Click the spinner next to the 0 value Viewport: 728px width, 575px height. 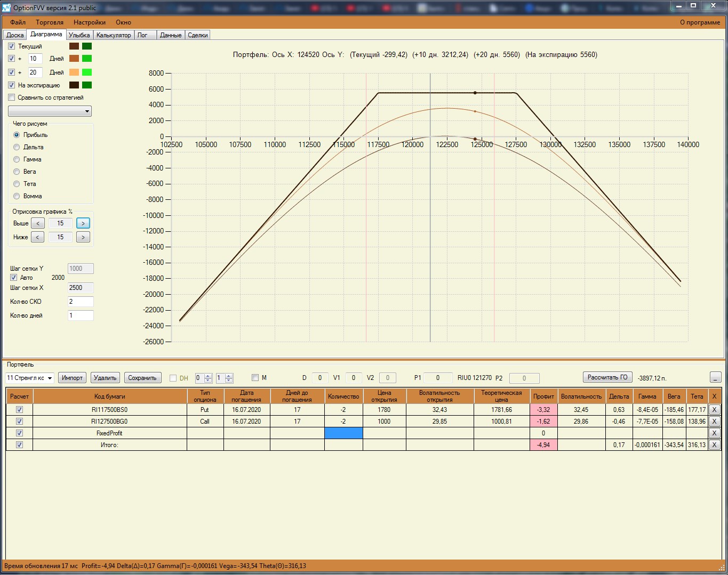208,378
